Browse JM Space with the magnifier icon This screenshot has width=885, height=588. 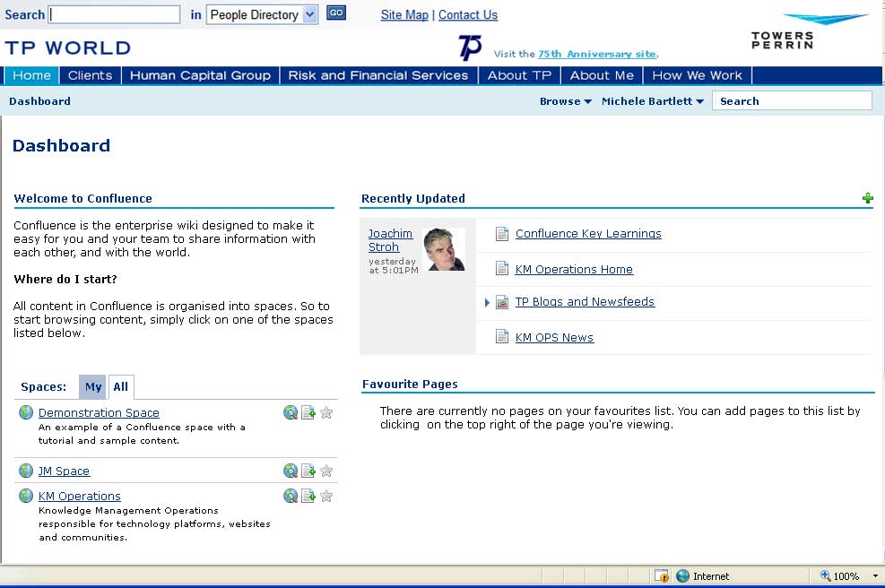(291, 471)
